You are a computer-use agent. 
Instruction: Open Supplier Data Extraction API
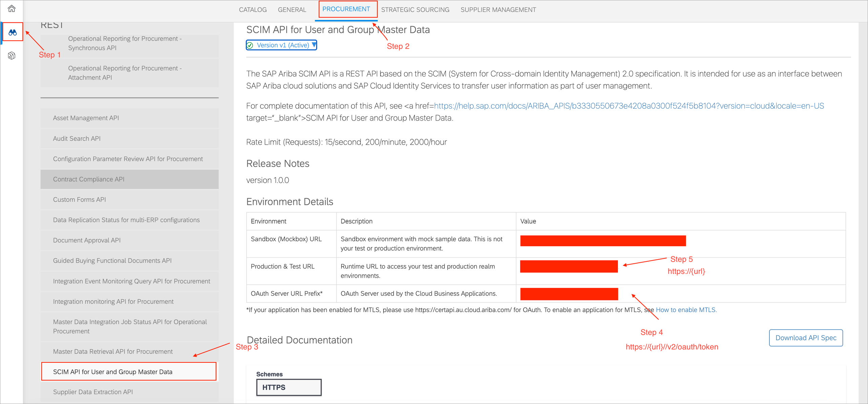[x=129, y=392]
